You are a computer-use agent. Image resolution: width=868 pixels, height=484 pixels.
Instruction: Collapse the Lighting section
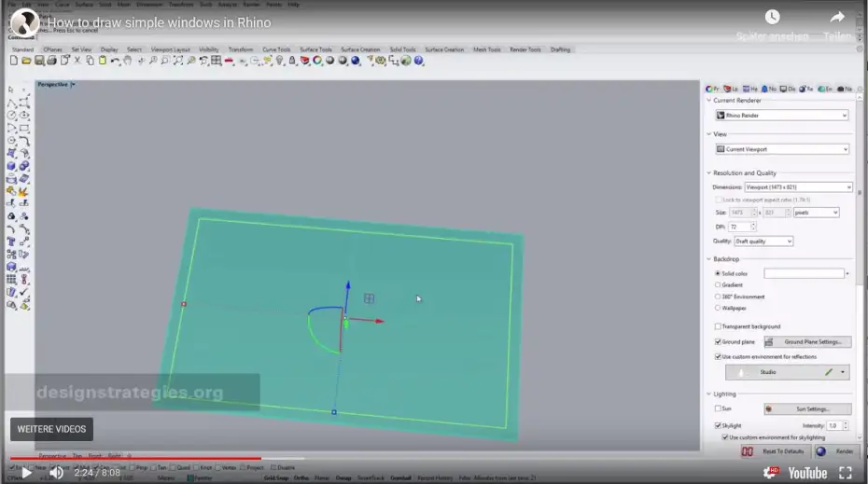coord(709,394)
